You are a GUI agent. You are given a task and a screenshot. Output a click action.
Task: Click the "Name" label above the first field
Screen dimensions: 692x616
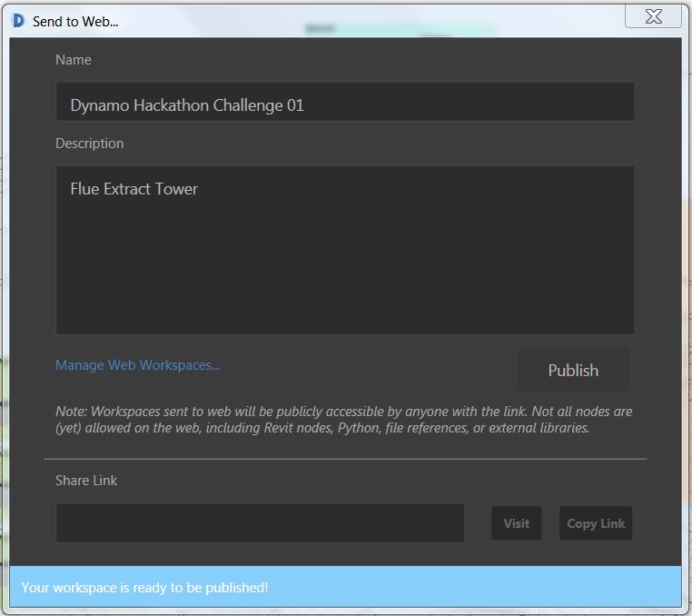tap(74, 60)
